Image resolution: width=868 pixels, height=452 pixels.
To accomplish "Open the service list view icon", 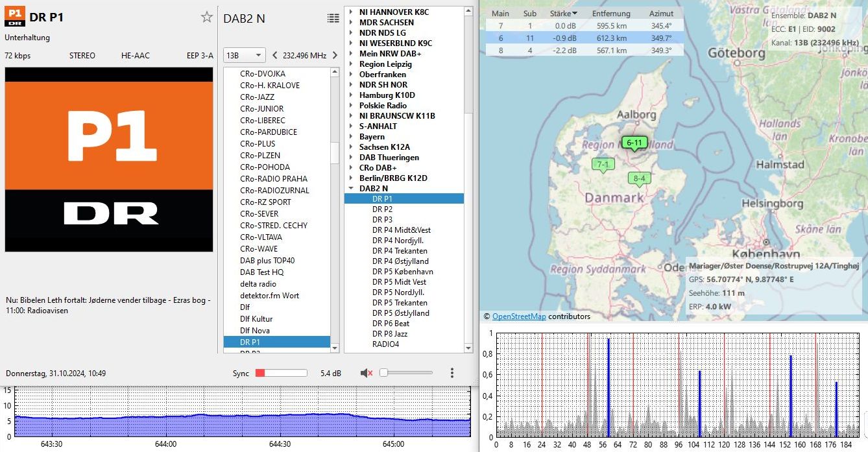I will tap(333, 18).
